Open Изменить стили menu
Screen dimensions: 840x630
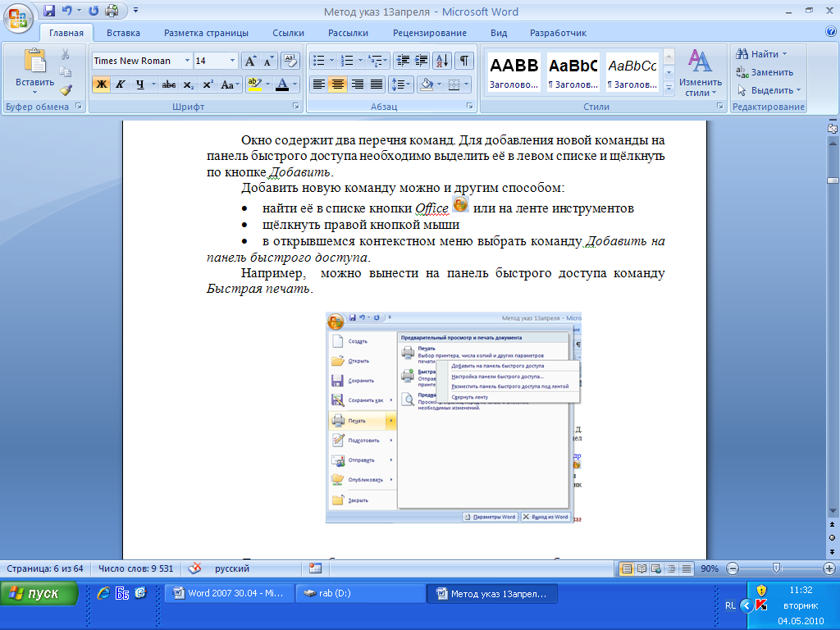pyautogui.click(x=701, y=72)
